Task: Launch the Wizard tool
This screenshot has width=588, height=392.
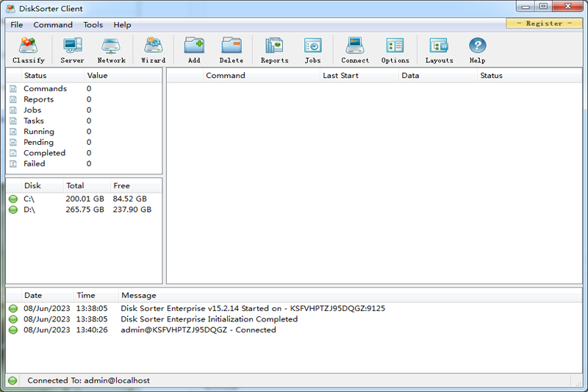Action: (x=153, y=50)
